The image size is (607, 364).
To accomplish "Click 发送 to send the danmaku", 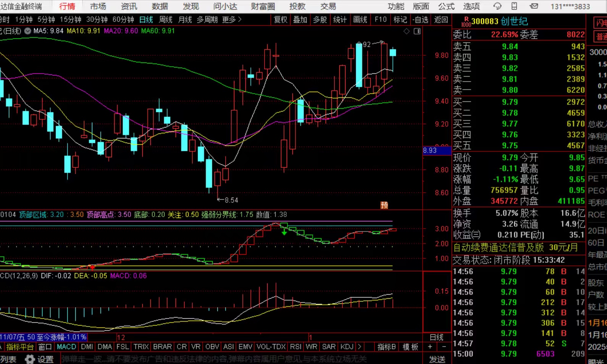I will (x=437, y=359).
